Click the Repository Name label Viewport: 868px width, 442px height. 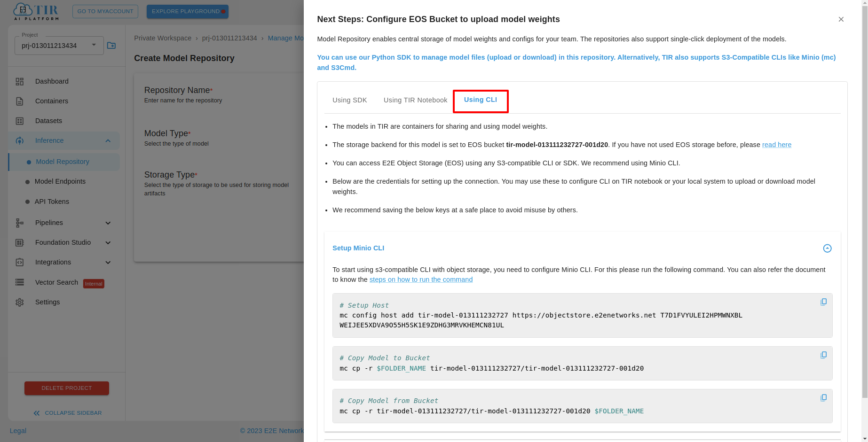pyautogui.click(x=178, y=90)
